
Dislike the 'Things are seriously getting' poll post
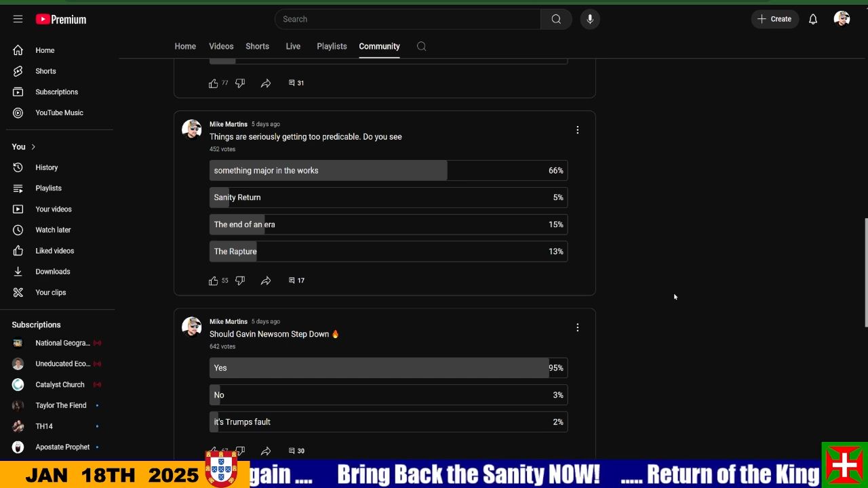point(240,281)
